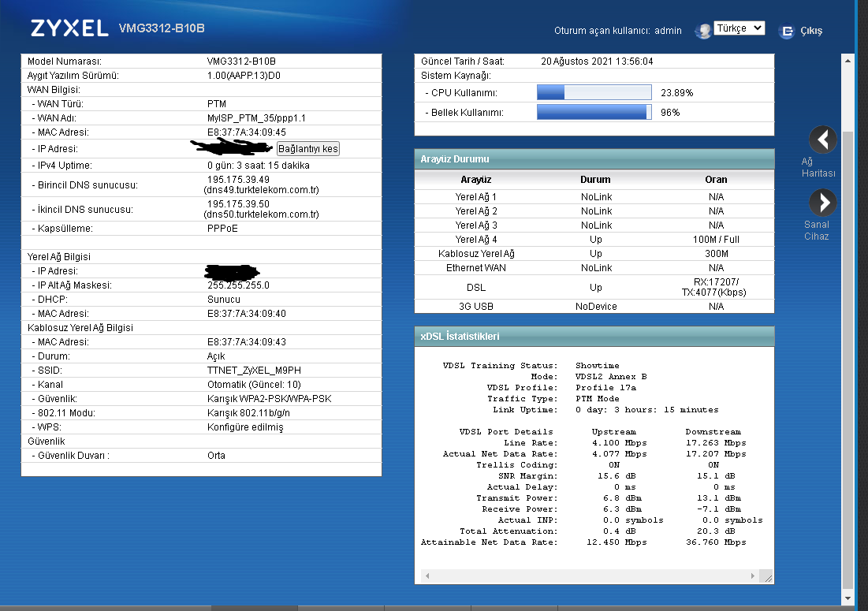Click the 100M / Full rate value
Screen dimensions: 868x611
[x=716, y=240]
